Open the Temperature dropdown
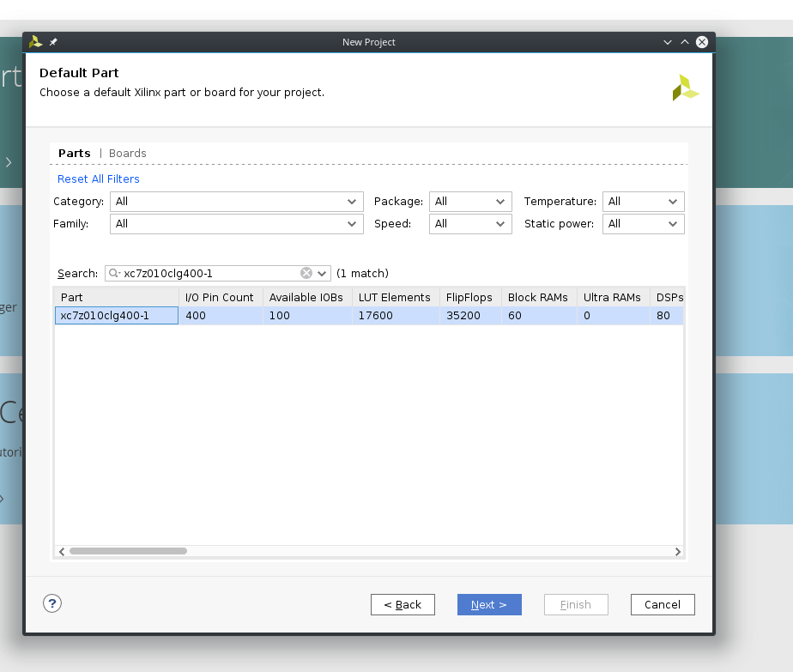 [644, 201]
